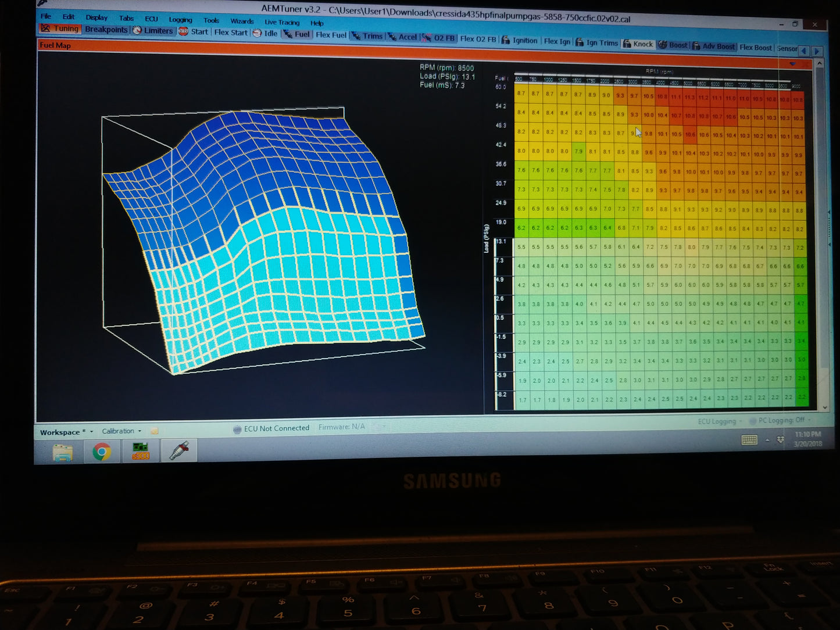Click the Boost tab turbo icon

(x=663, y=45)
